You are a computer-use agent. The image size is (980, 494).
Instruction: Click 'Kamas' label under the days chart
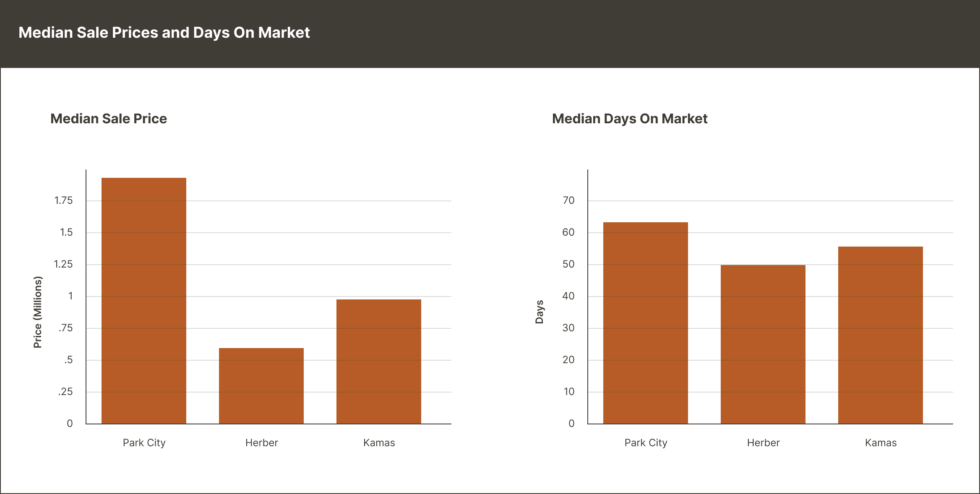click(881, 443)
